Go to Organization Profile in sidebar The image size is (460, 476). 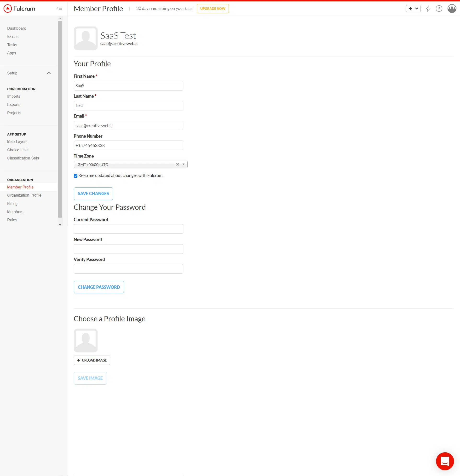(x=24, y=195)
